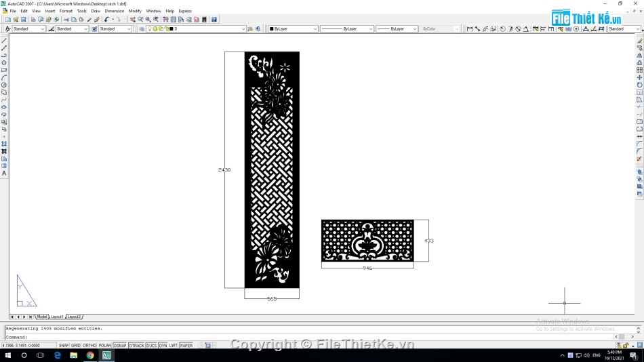
Task: Click the Rotate tool in Modify toolbar
Action: [639, 85]
